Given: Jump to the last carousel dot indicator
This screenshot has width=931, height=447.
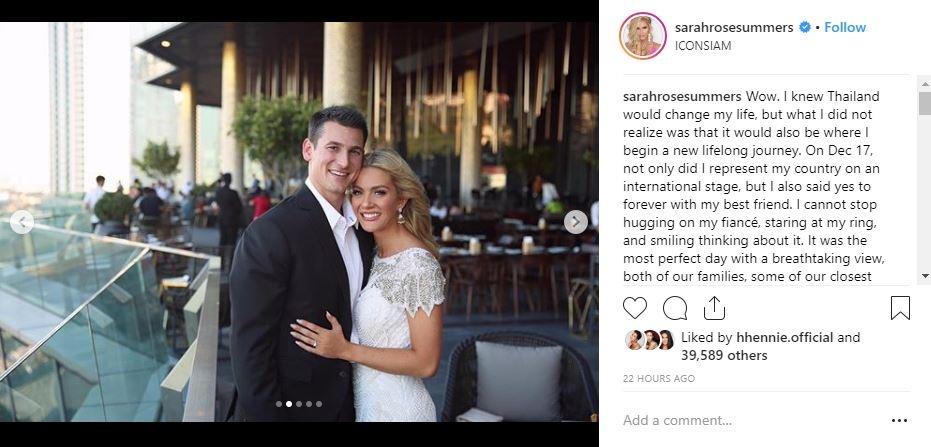Looking at the screenshot, I should click(319, 404).
